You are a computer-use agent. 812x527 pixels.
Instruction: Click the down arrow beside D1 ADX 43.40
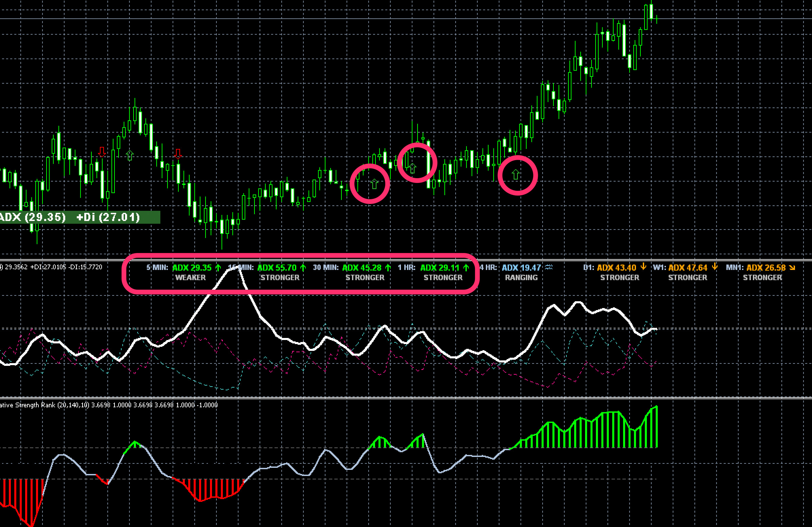tap(643, 267)
